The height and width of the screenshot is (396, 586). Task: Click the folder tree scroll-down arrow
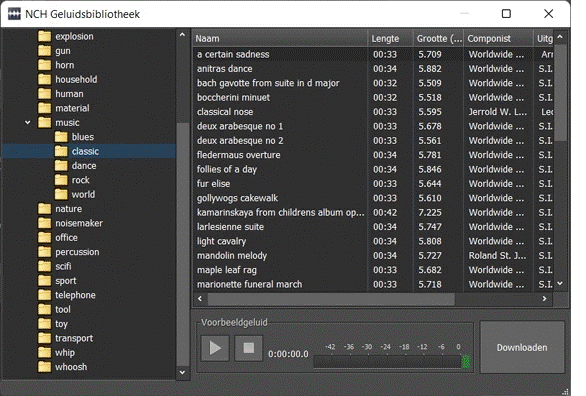pos(182,372)
